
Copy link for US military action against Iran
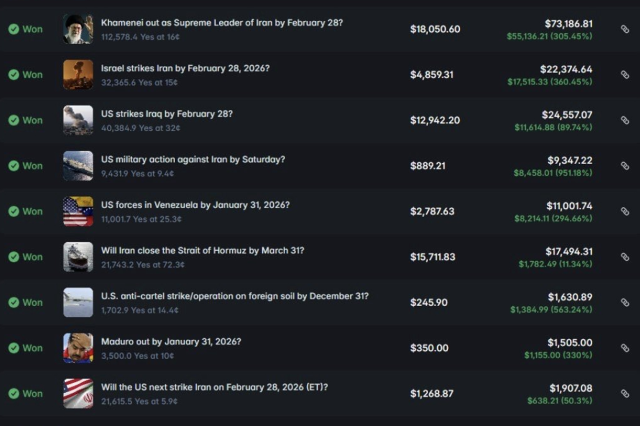pyautogui.click(x=625, y=166)
